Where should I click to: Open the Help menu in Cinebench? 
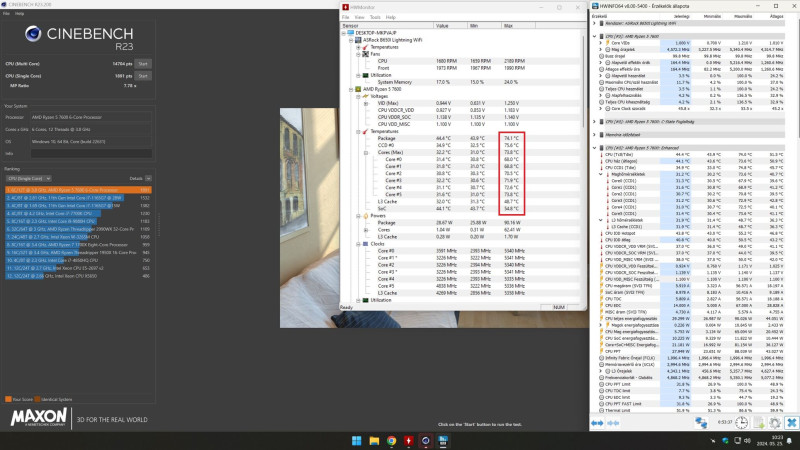[19, 14]
